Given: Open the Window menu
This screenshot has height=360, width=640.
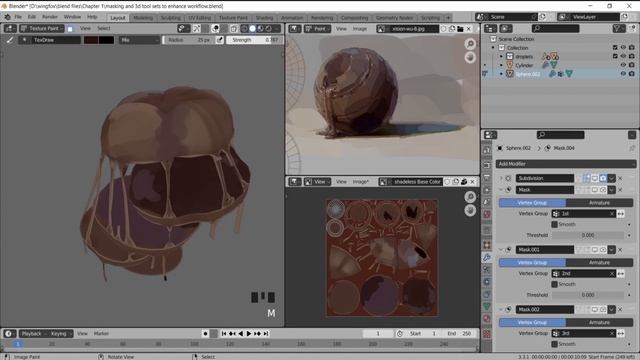Looking at the screenshot, I should (x=72, y=17).
